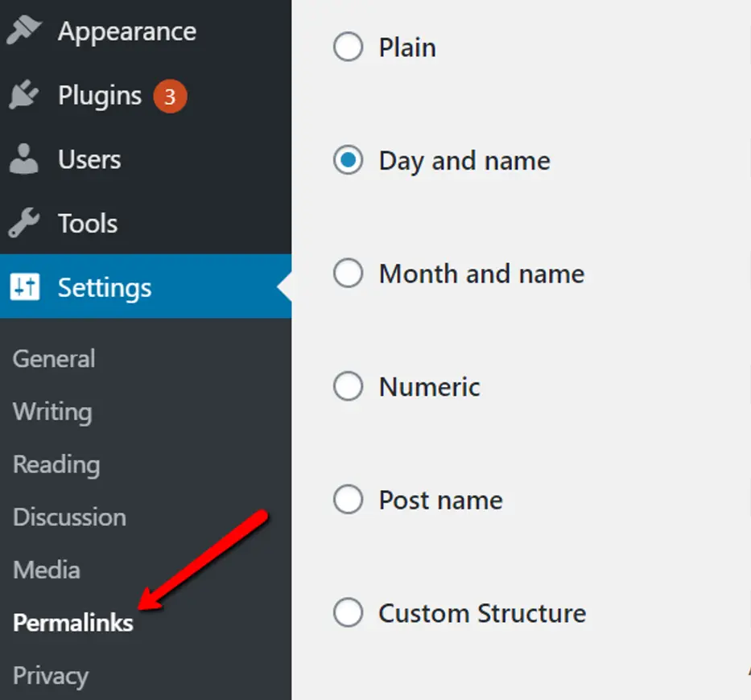Click the Plugins update count badge

[170, 97]
